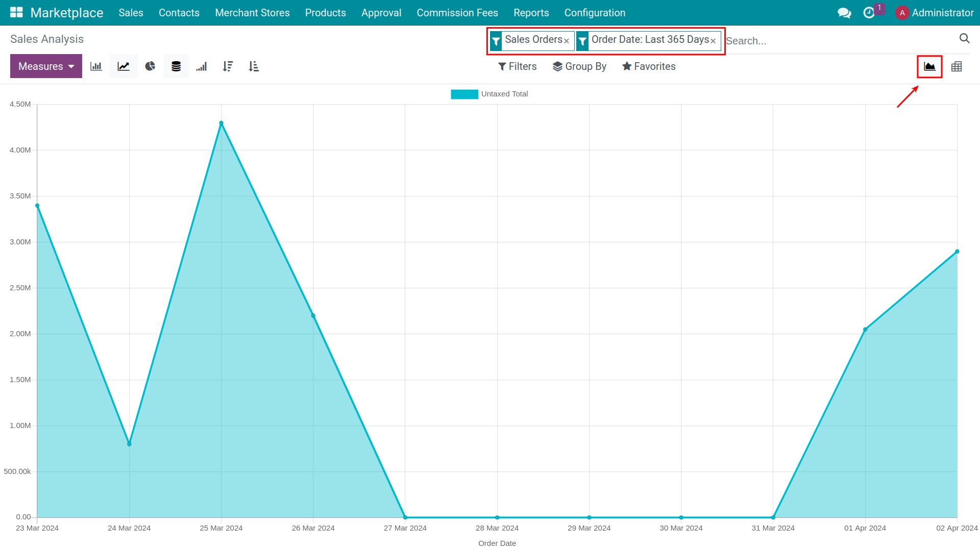Image resolution: width=980 pixels, height=551 pixels.
Task: Open the Products menu
Action: 325,13
